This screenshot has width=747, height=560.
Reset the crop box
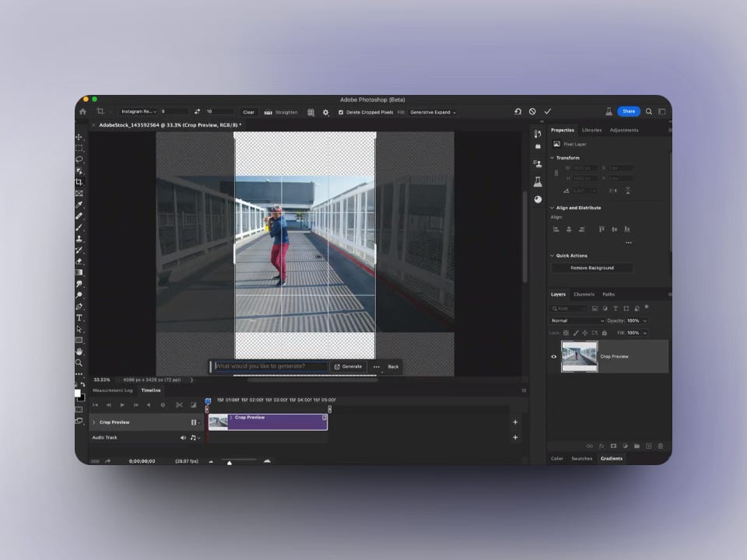pyautogui.click(x=517, y=112)
